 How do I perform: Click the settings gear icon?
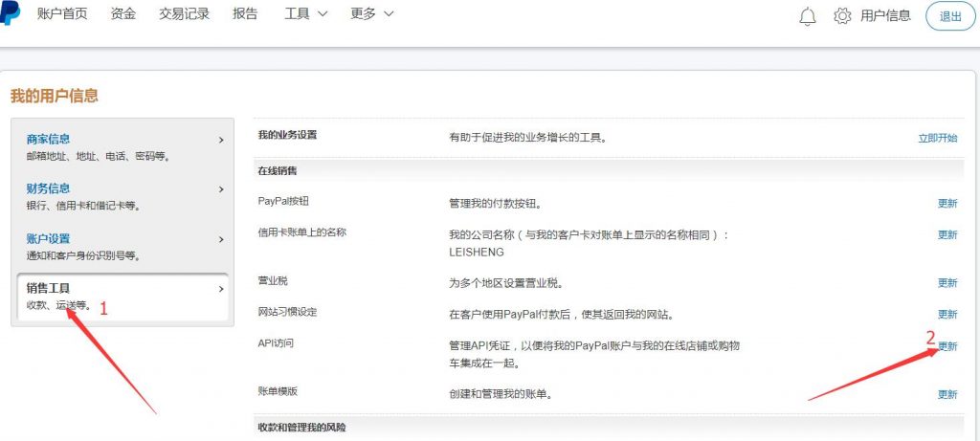click(842, 16)
